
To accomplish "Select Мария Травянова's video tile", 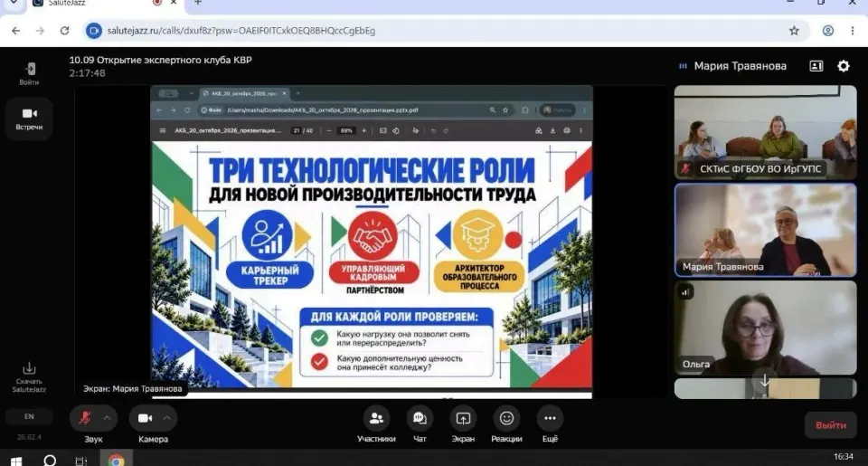I will [x=765, y=230].
